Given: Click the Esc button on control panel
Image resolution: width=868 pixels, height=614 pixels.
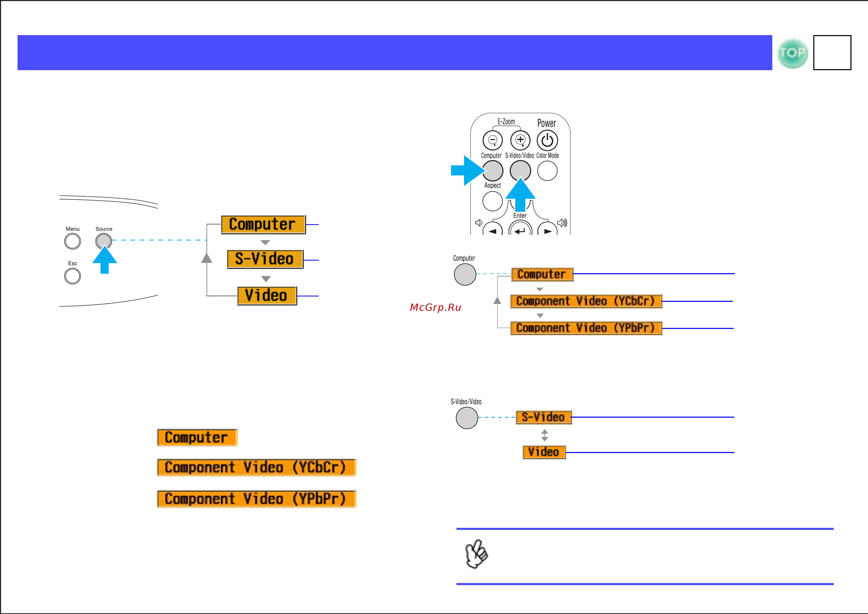Looking at the screenshot, I should 73,276.
